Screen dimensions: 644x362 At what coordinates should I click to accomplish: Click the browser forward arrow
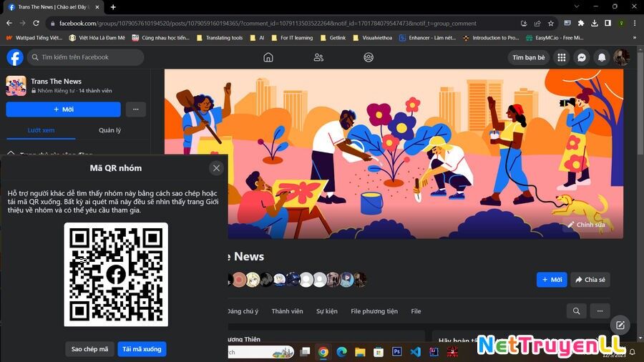coord(23,24)
